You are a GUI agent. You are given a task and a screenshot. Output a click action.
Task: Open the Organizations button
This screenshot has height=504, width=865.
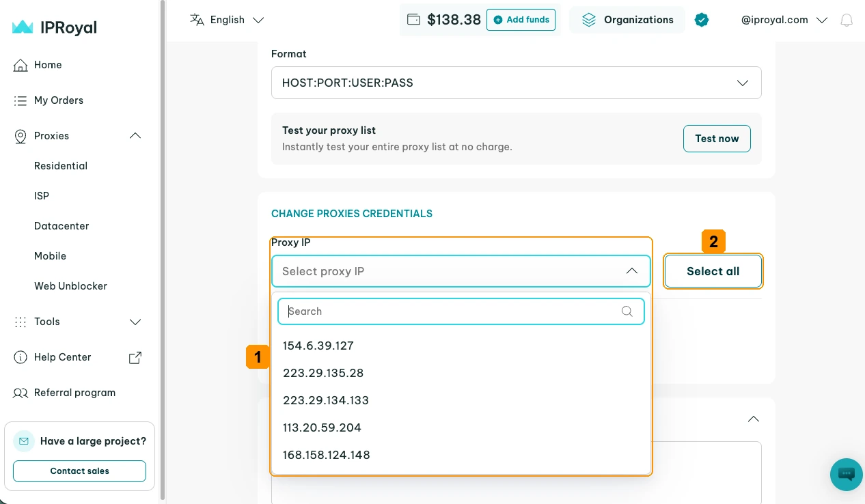[627, 20]
